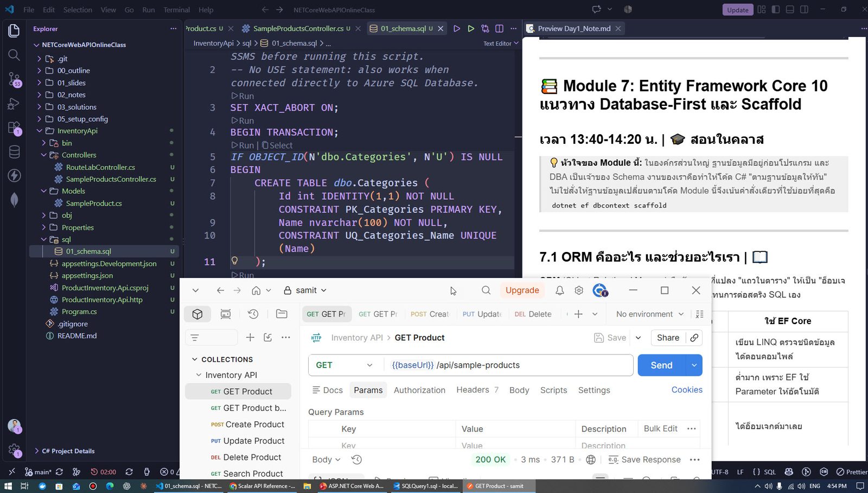Image resolution: width=868 pixels, height=493 pixels.
Task: Click the Share button in Postman
Action: [668, 338]
